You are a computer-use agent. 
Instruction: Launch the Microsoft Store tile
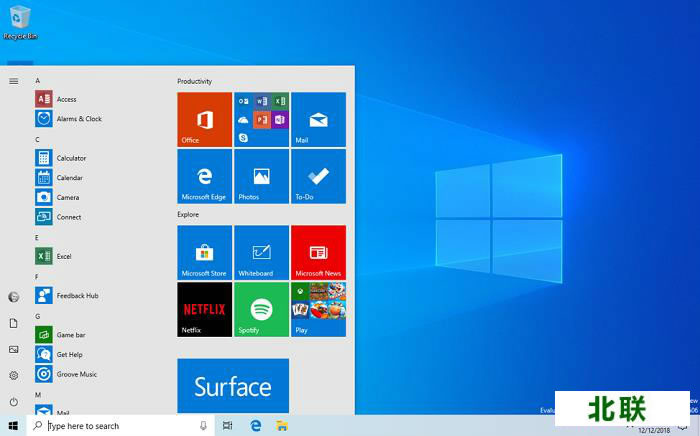point(204,252)
